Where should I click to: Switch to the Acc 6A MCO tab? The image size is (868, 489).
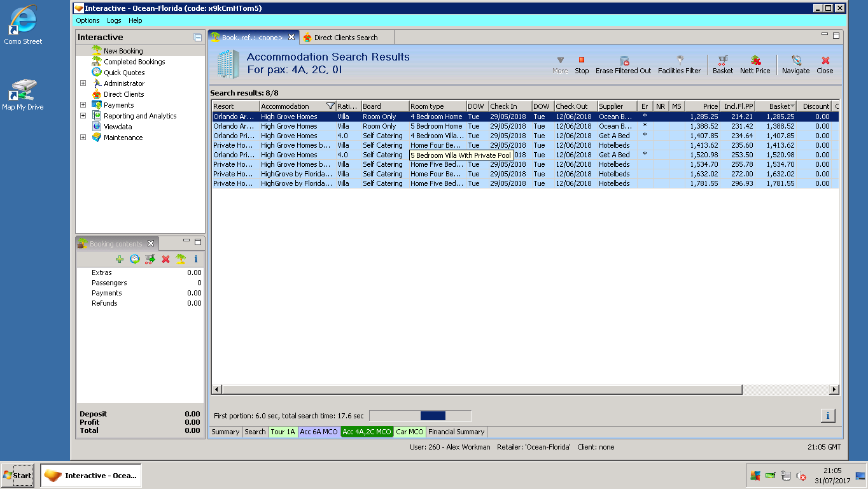tap(319, 432)
